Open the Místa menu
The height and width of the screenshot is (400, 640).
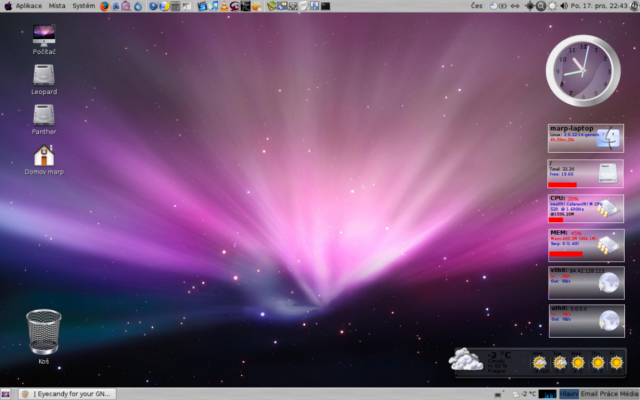tap(57, 6)
